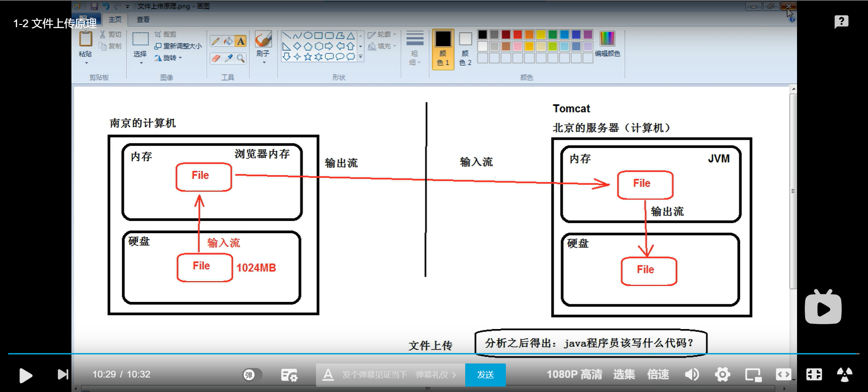This screenshot has width=868, height=392.
Task: Click the 复制 copy button
Action: pyautogui.click(x=110, y=46)
